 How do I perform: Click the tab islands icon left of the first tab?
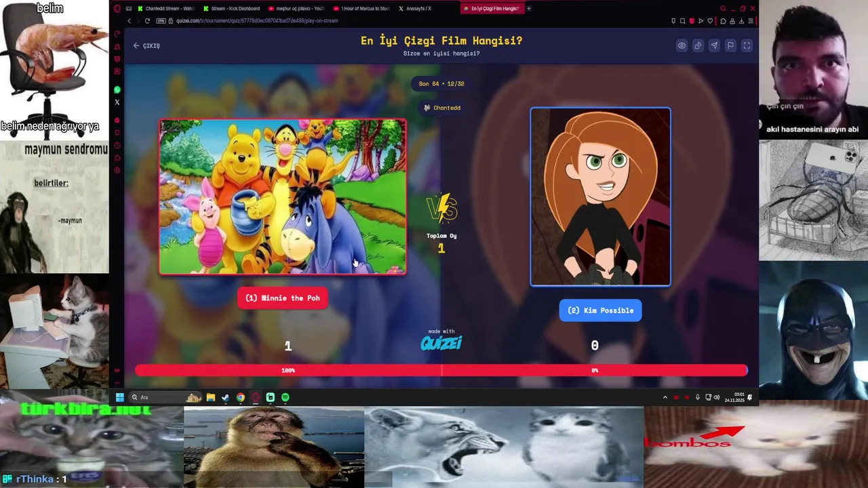tap(129, 9)
